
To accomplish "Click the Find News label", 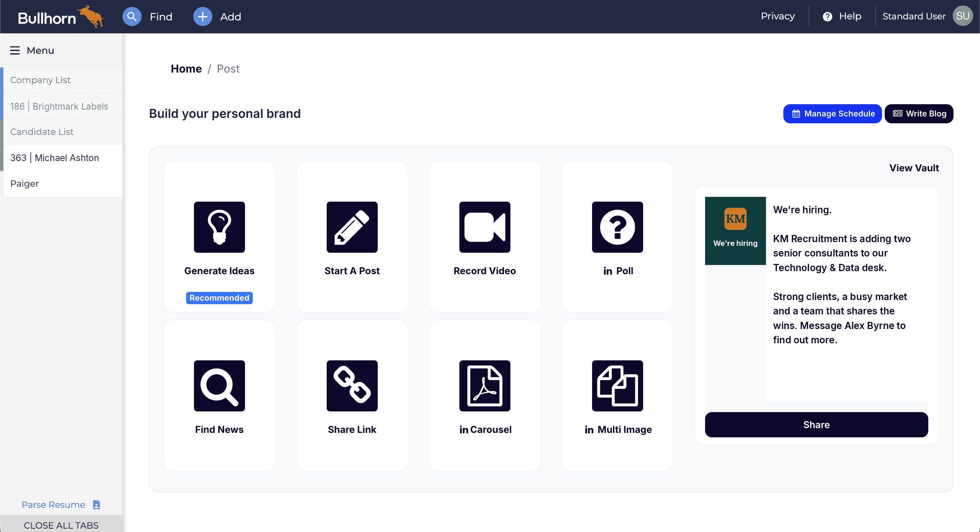I will (219, 429).
